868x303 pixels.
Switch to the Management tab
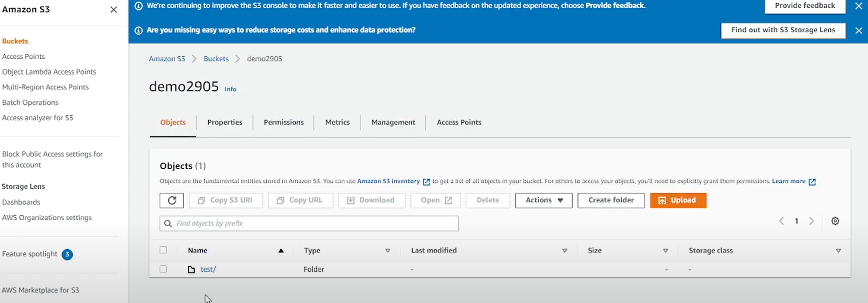[393, 122]
